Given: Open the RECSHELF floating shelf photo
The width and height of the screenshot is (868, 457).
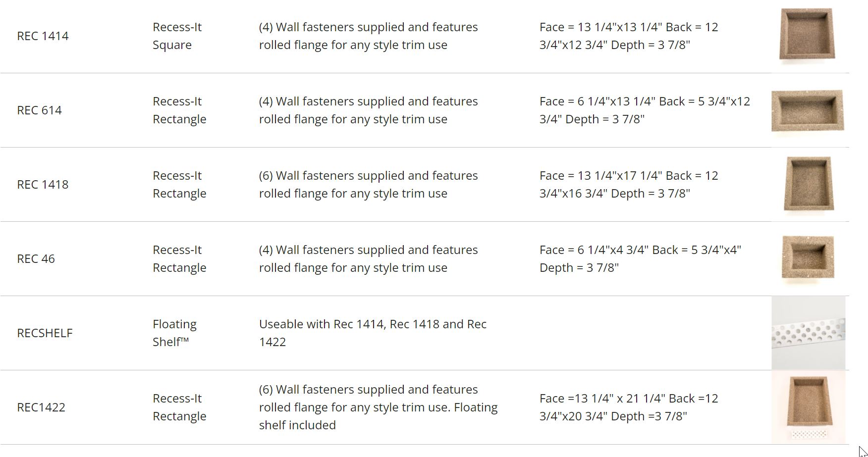Looking at the screenshot, I should pyautogui.click(x=808, y=333).
